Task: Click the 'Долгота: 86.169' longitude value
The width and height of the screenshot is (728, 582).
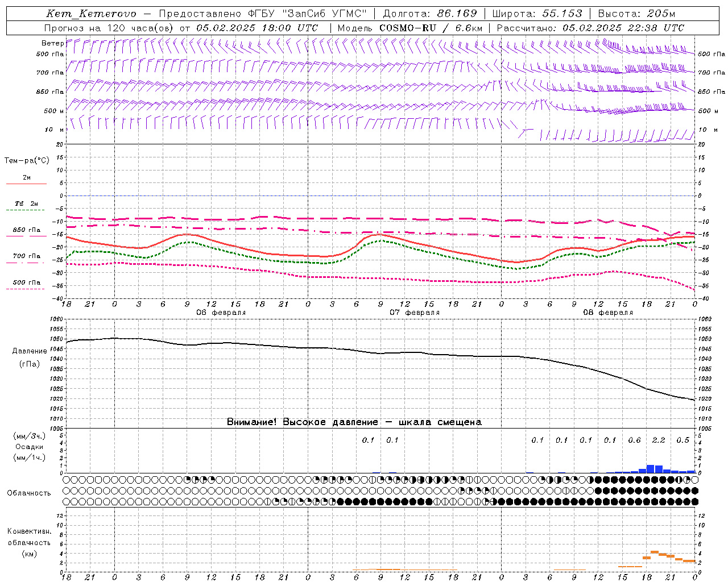Action: (430, 14)
